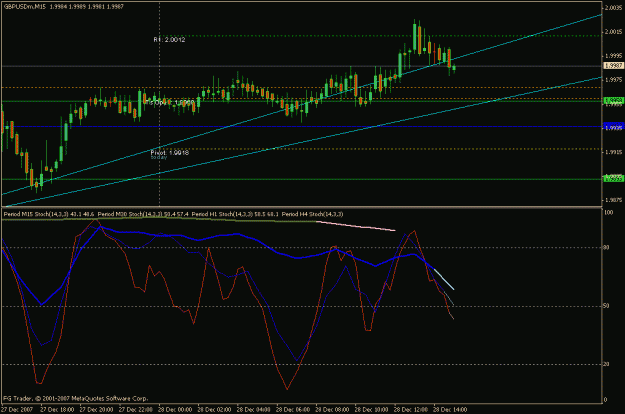Click the '28 Dec 06:00' time axis label
The image size is (625, 414).
(293, 410)
